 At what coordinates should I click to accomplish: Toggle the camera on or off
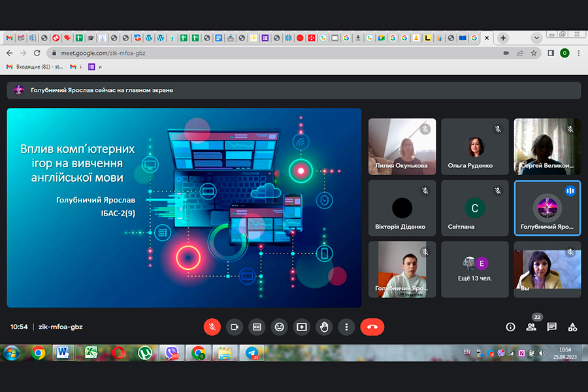pos(234,327)
